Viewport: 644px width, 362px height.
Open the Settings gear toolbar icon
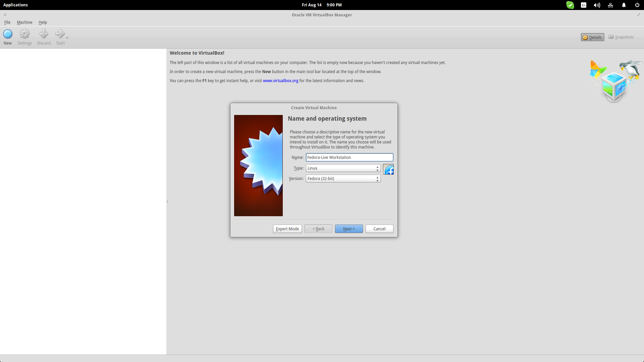click(x=24, y=37)
